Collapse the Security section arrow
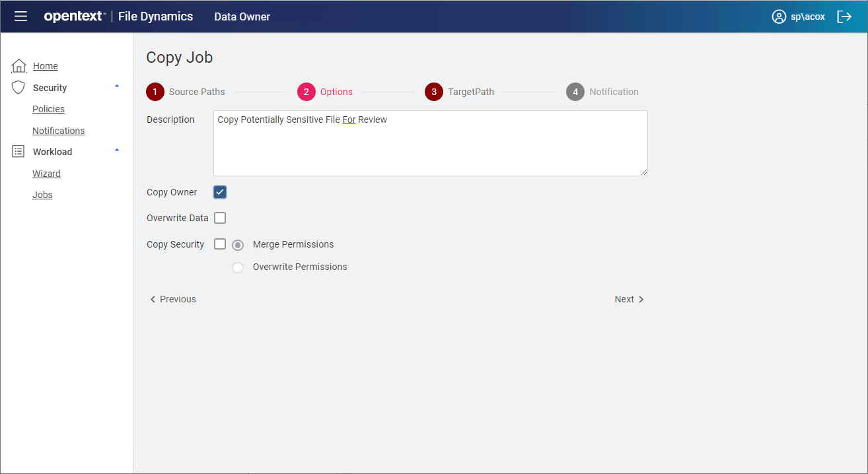Screen dimensions: 868x474 pos(117,86)
